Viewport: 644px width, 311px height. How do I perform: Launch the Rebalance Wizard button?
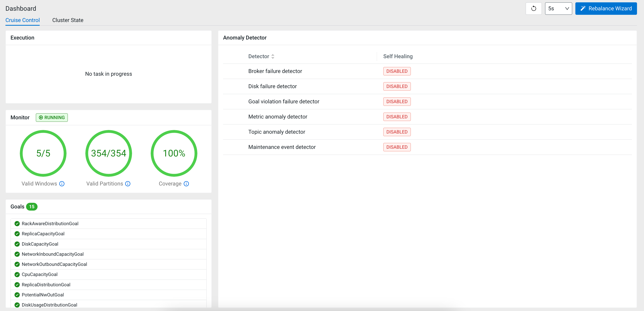(x=606, y=9)
